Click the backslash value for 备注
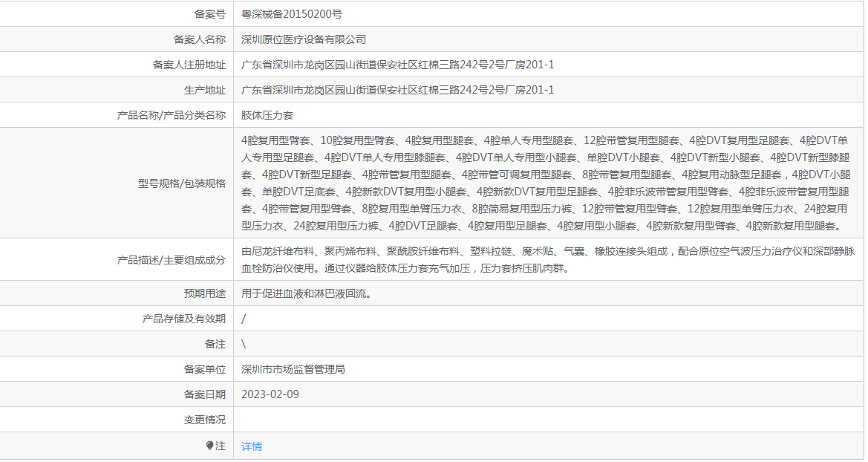The height and width of the screenshot is (462, 868). tap(244, 344)
